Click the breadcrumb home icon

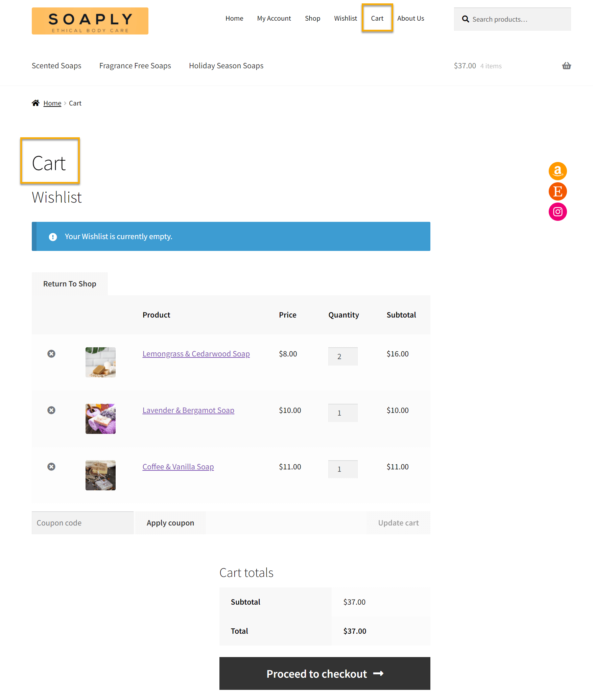(35, 103)
